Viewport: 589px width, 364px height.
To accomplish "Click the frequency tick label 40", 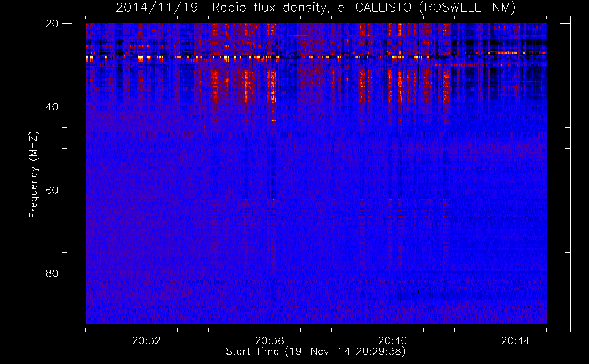I will pos(52,107).
